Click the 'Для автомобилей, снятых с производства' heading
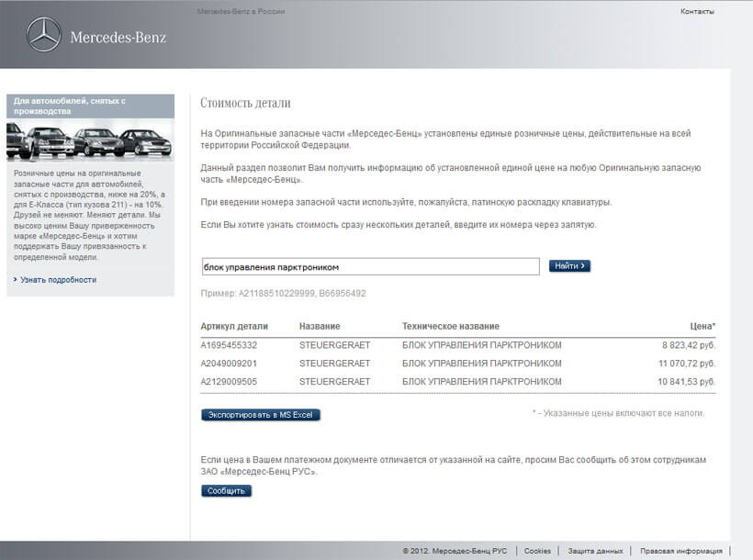753x560 pixels. coord(70,106)
